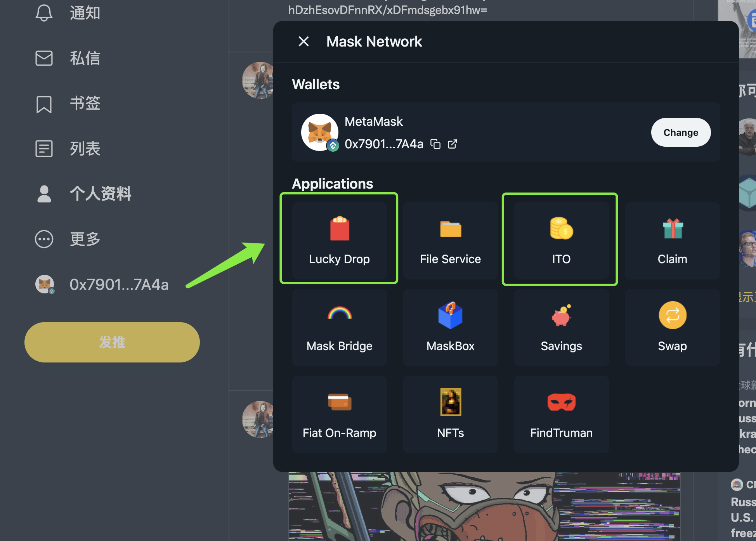
Task: Launch the FindTruman app
Action: [x=561, y=414]
